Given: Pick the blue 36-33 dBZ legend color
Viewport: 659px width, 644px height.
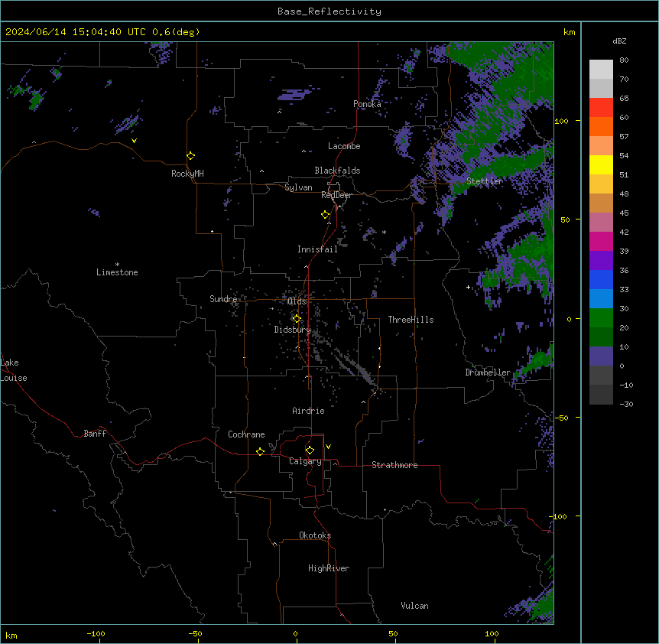Looking at the screenshot, I should tap(601, 279).
